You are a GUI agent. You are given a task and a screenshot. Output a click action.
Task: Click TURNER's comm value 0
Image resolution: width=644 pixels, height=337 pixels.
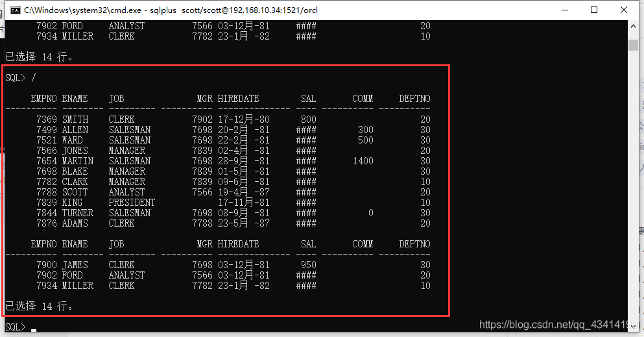pos(371,213)
